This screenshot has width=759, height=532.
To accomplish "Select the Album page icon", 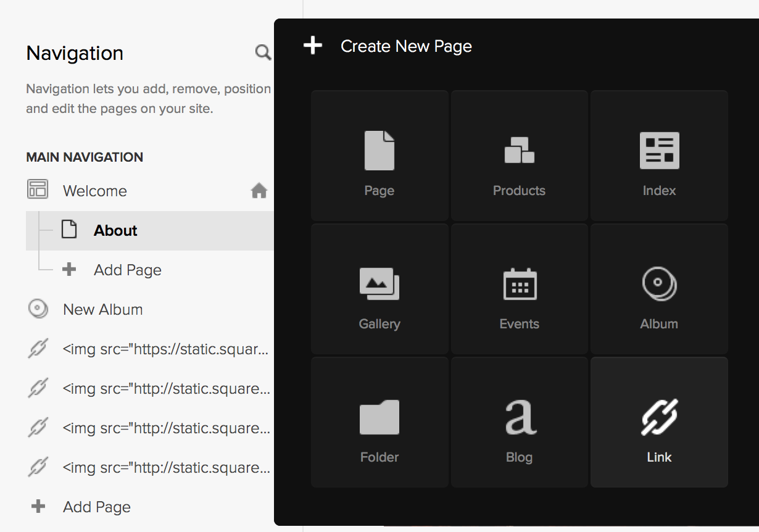I will [x=659, y=289].
